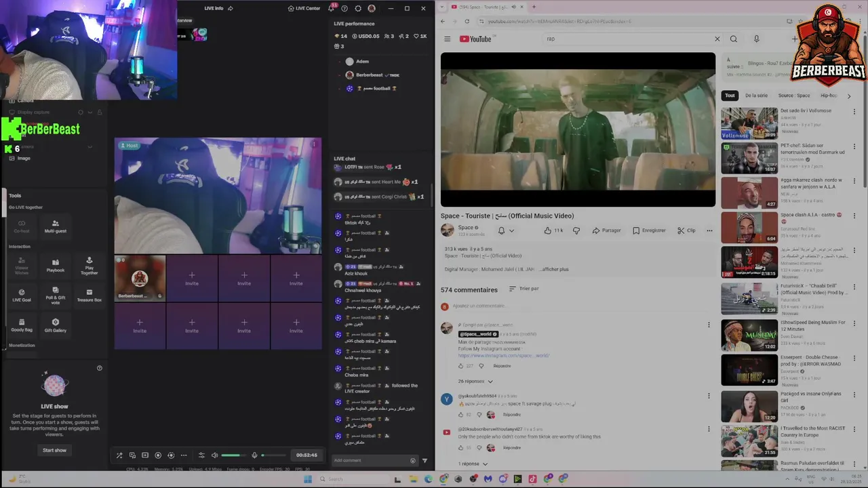The width and height of the screenshot is (868, 488).
Task: Open the Co-host tool
Action: coord(22,226)
